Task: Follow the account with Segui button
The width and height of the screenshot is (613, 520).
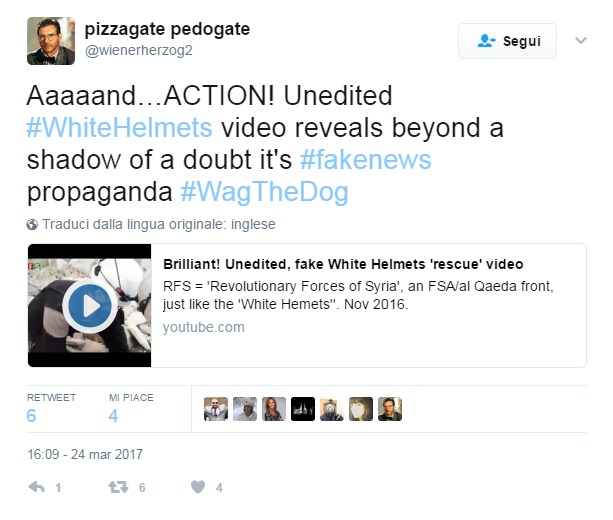Action: (x=507, y=41)
